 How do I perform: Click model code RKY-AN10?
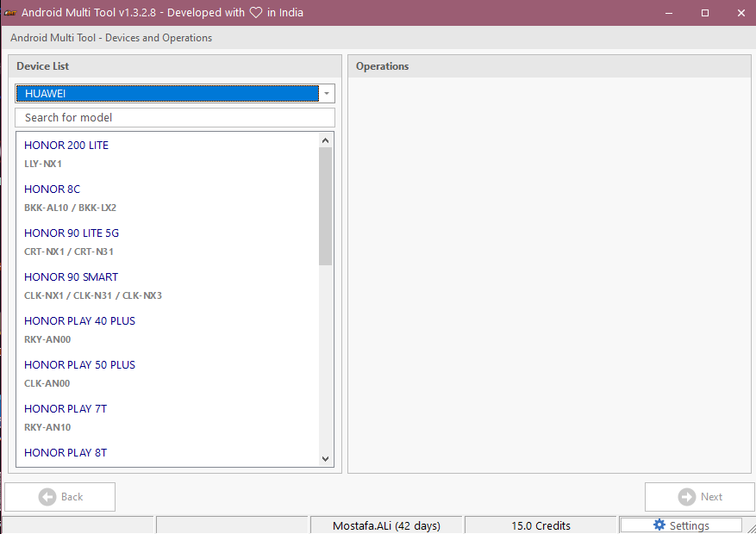click(47, 427)
